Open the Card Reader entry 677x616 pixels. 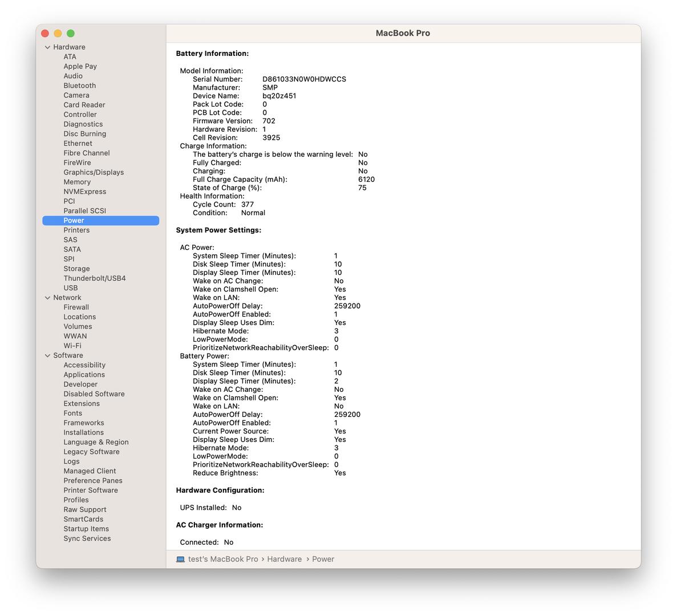pyautogui.click(x=84, y=105)
